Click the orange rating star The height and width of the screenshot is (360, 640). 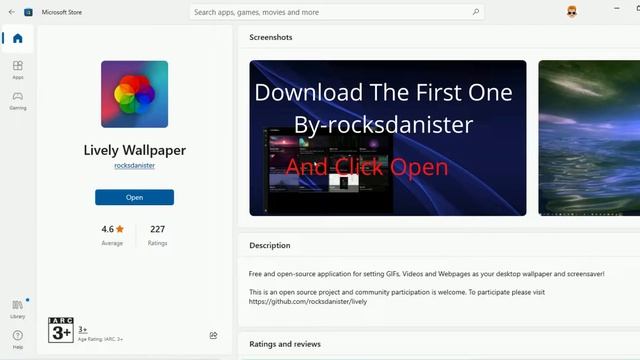[120, 229]
